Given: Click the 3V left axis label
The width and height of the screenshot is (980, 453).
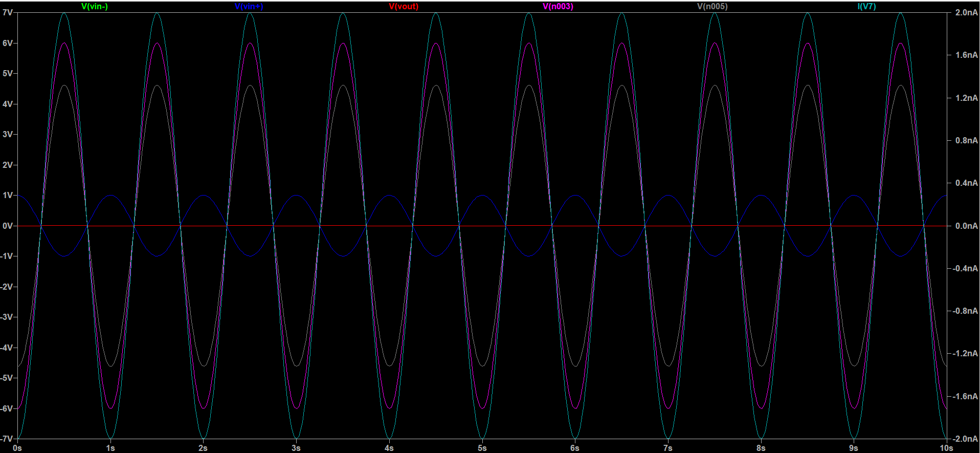Looking at the screenshot, I should click(7, 135).
